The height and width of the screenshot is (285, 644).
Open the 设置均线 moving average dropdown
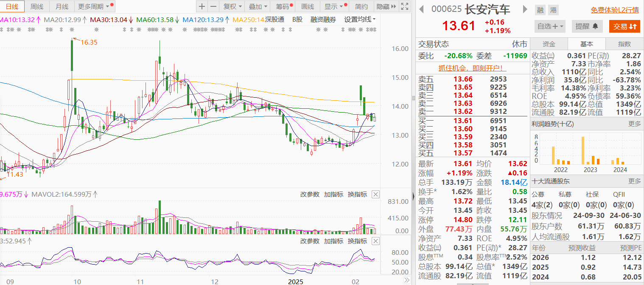tap(359, 19)
